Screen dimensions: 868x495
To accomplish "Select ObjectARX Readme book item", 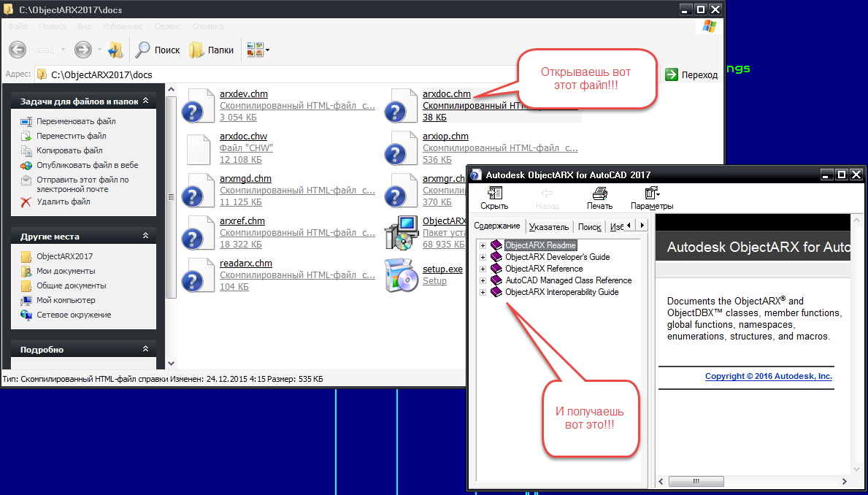I will [541, 245].
